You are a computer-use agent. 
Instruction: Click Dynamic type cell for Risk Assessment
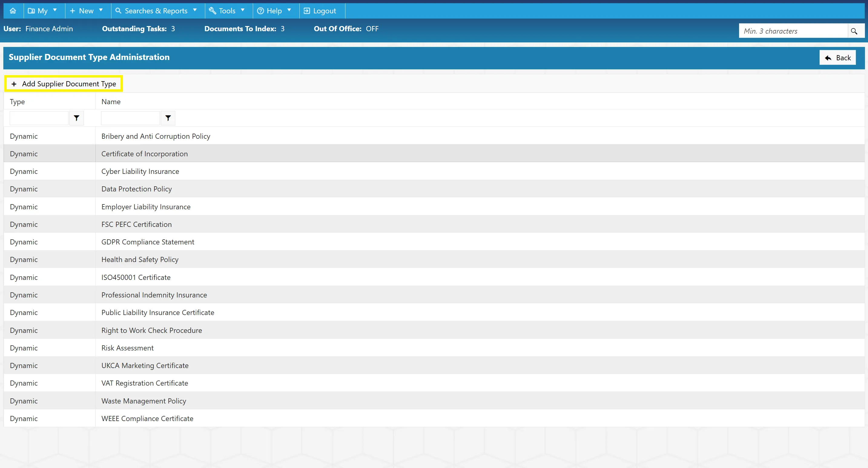pyautogui.click(x=50, y=348)
